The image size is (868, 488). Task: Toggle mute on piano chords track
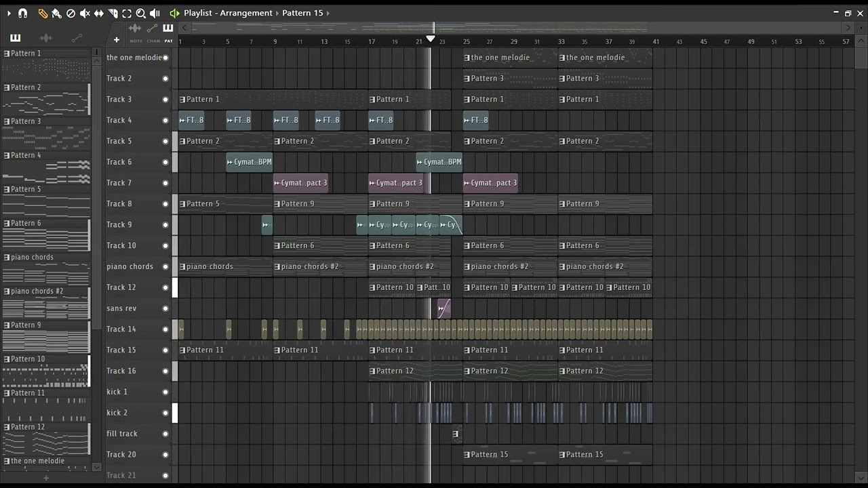[x=165, y=266]
